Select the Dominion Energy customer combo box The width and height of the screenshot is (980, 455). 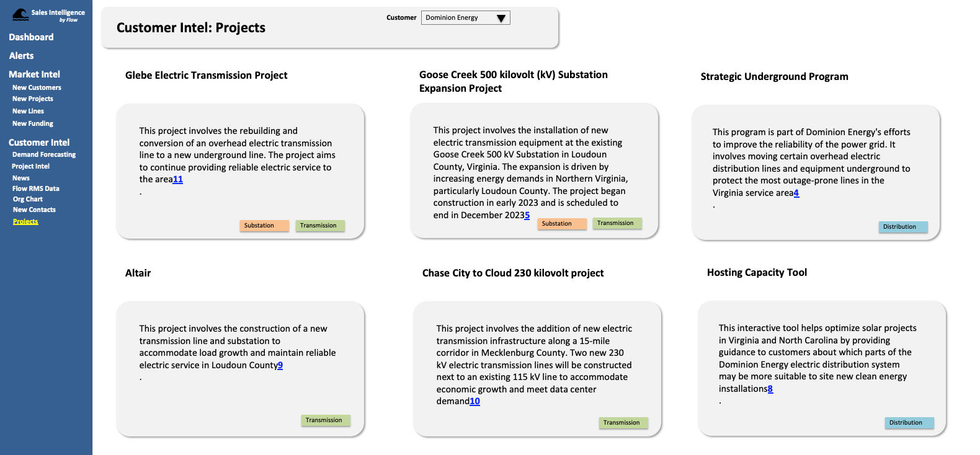459,18
